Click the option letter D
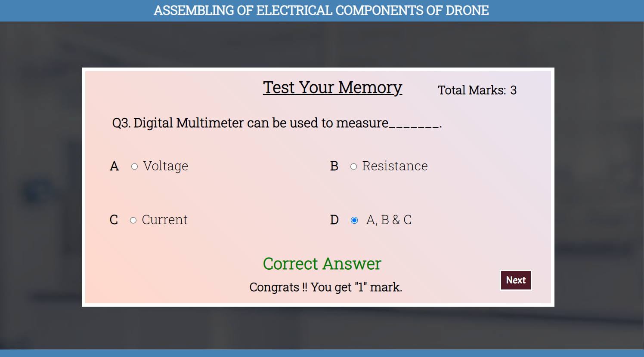The width and height of the screenshot is (644, 357). point(334,220)
